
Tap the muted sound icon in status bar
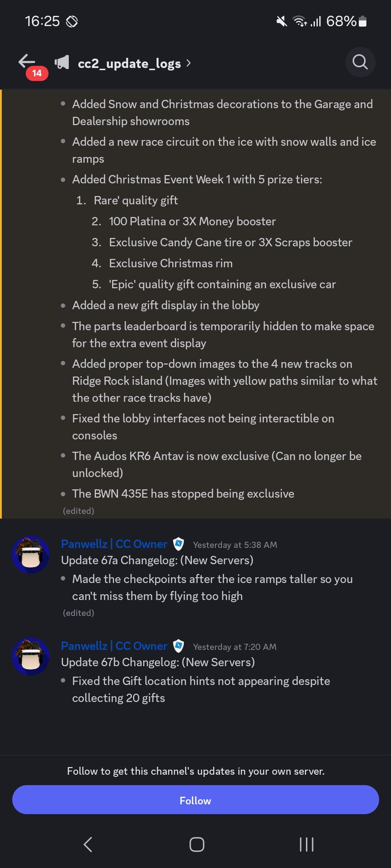(281, 22)
